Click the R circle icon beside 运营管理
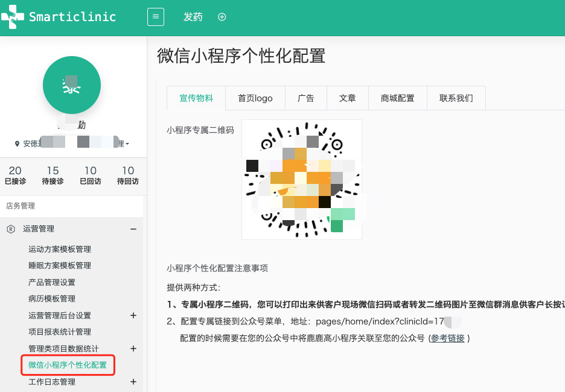The width and height of the screenshot is (565, 392). click(x=11, y=229)
